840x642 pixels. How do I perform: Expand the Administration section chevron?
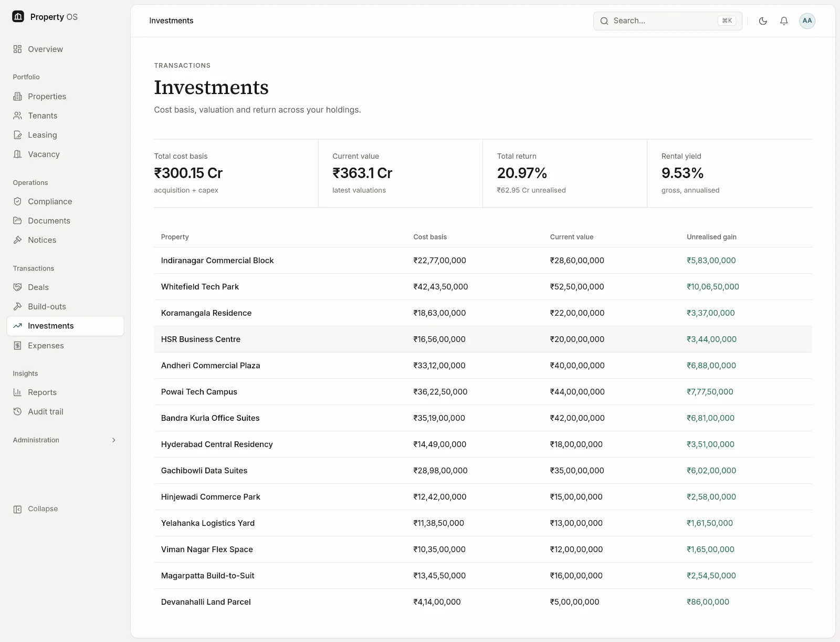(113, 440)
